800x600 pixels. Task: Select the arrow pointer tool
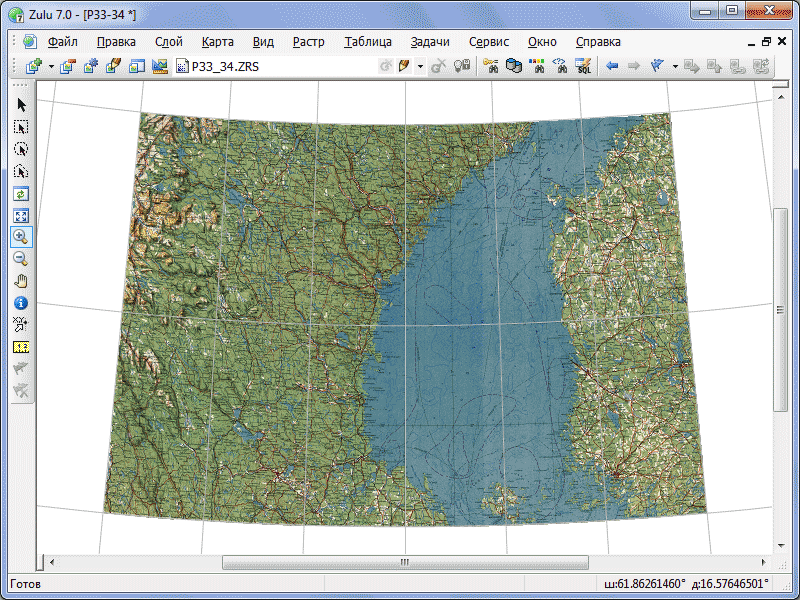tap(21, 105)
